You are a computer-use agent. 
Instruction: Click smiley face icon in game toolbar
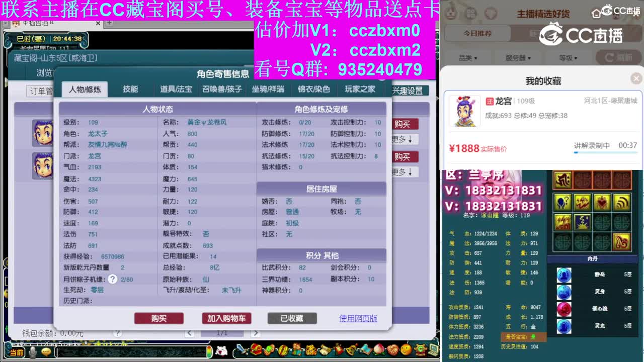(406, 349)
